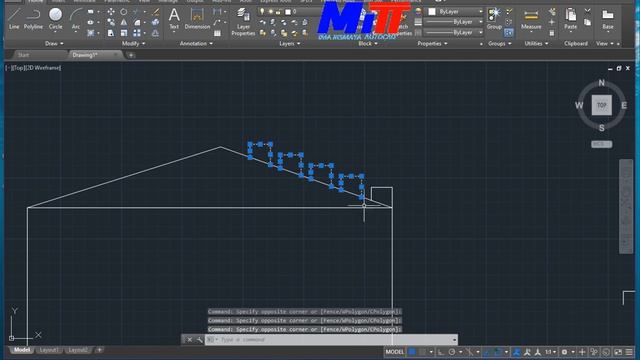
Task: Click MODEL space status button
Action: point(395,352)
